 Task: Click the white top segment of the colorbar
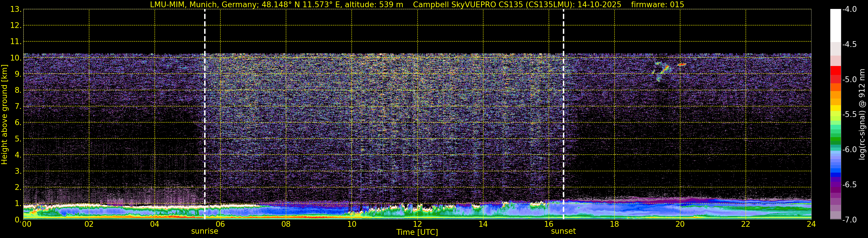(x=836, y=25)
